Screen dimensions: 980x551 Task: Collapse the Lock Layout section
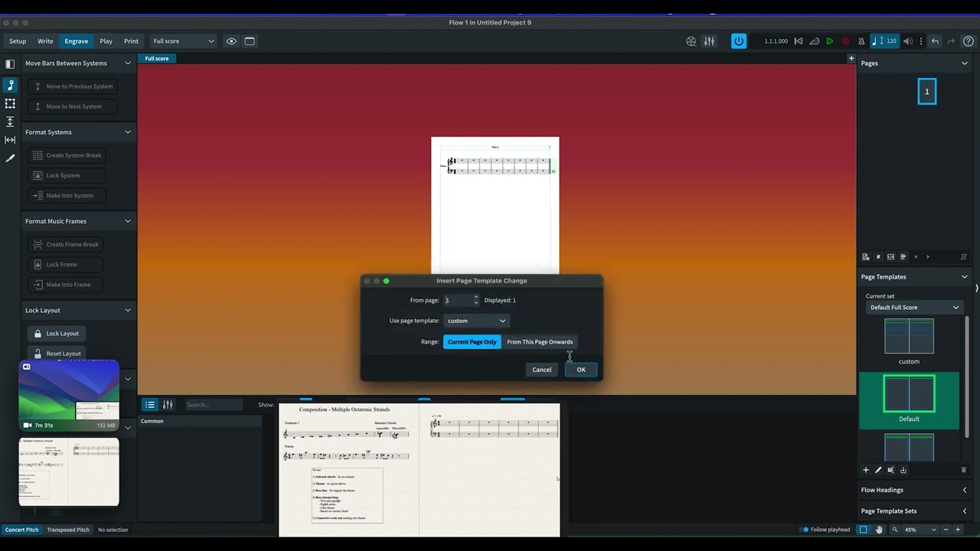click(x=128, y=311)
